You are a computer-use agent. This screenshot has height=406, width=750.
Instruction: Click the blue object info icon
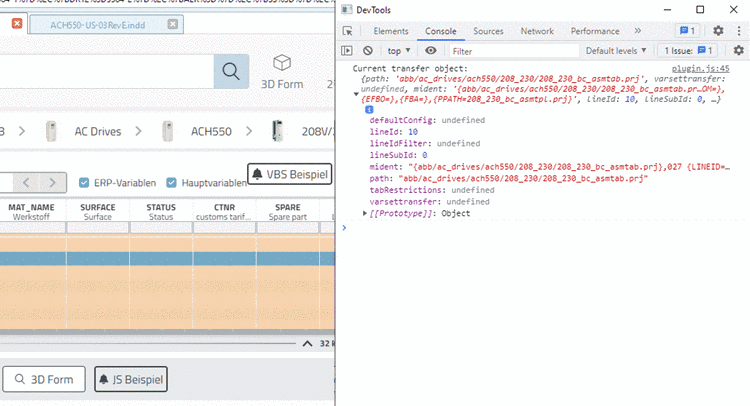[369, 110]
